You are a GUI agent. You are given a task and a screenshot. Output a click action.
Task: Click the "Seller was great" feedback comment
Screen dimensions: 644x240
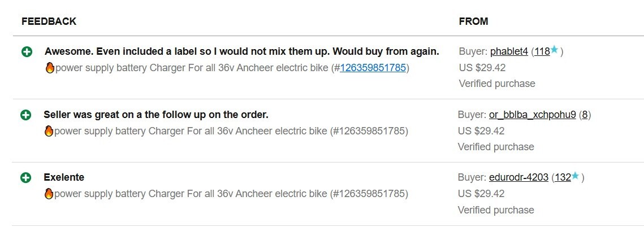tap(155, 115)
